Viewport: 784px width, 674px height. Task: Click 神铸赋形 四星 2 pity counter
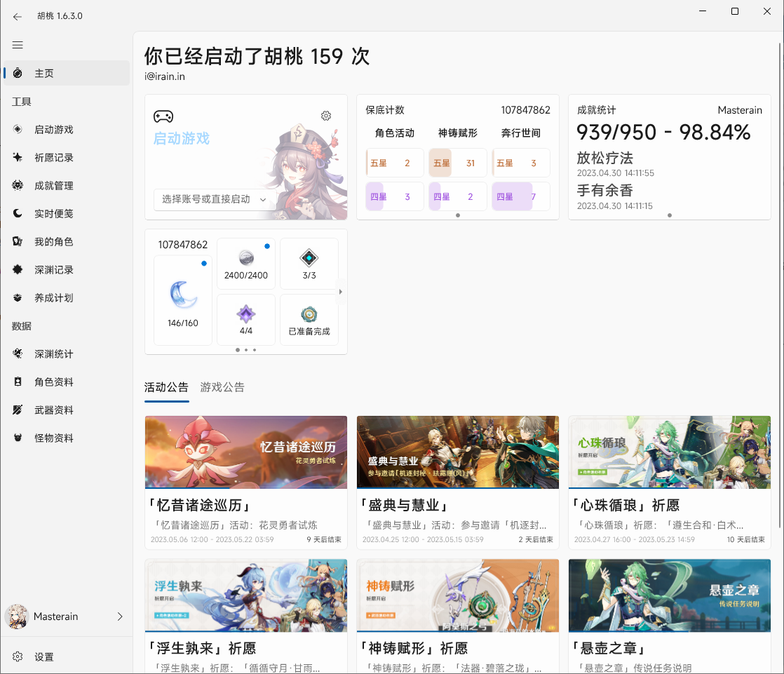coord(457,196)
